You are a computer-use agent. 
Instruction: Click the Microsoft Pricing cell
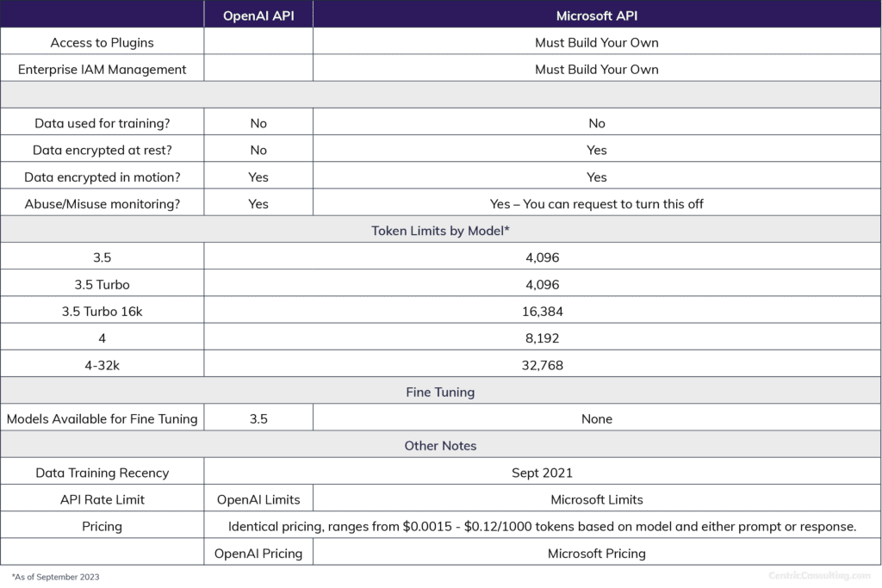pyautogui.click(x=597, y=554)
